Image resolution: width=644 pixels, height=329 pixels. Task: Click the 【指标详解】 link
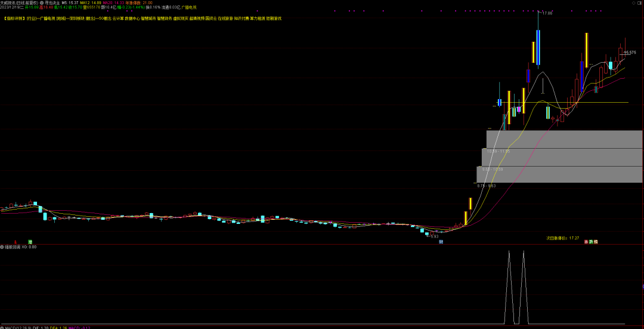pyautogui.click(x=15, y=19)
